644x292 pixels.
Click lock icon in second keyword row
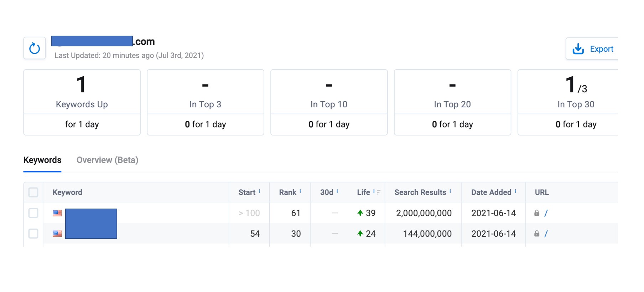537,234
